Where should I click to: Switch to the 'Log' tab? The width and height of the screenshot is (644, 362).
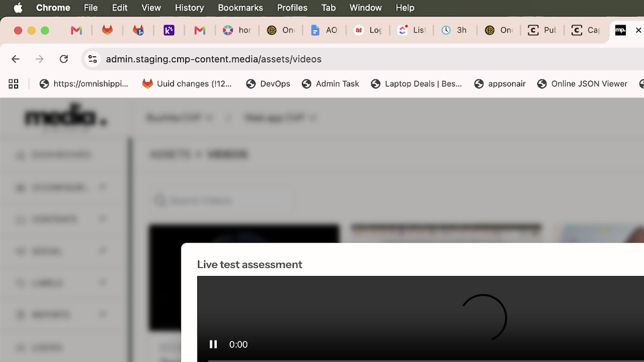[x=368, y=31]
